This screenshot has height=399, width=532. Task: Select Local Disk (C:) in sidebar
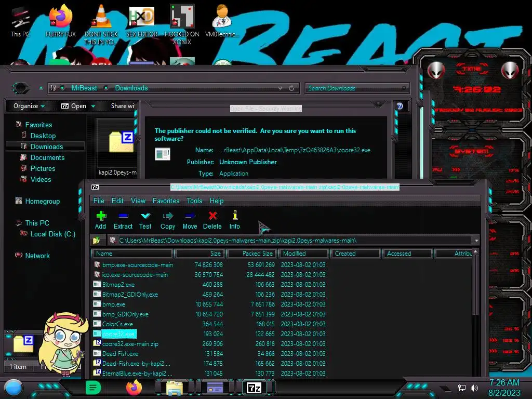52,234
